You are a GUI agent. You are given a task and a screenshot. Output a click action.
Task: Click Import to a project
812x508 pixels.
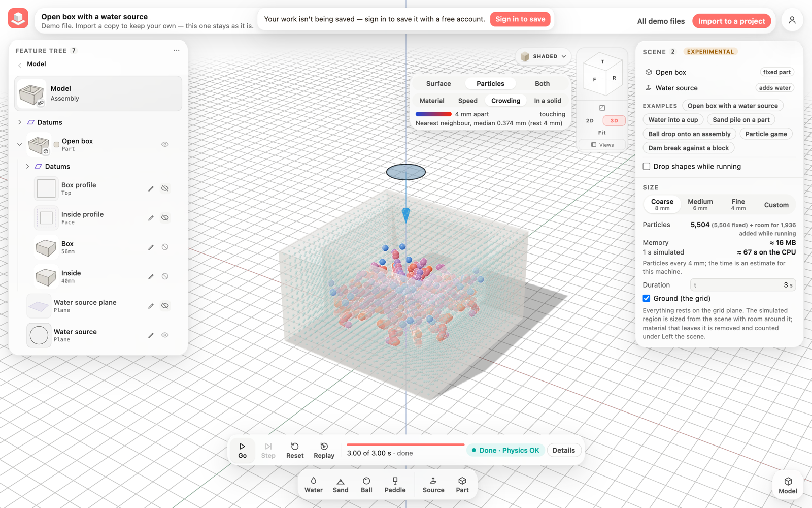tap(731, 21)
